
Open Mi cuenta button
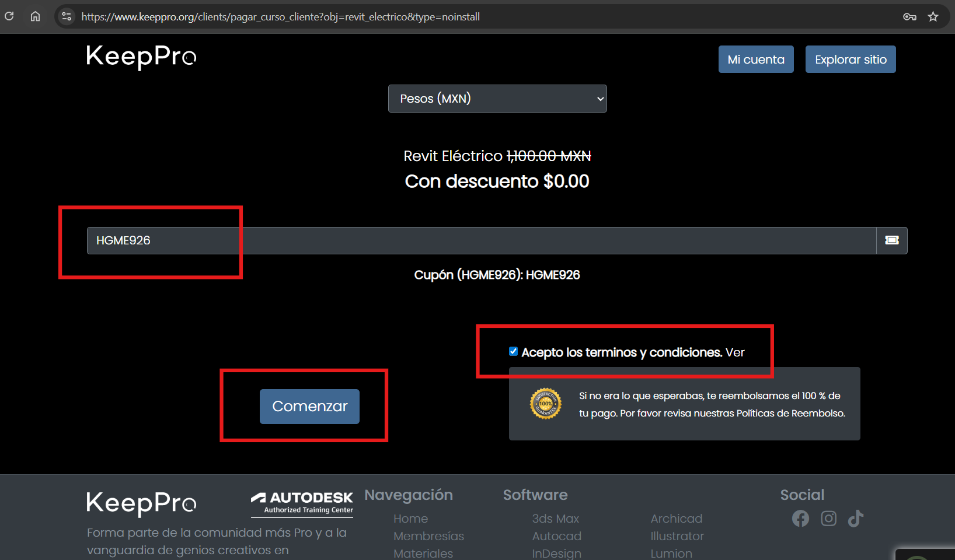756,60
